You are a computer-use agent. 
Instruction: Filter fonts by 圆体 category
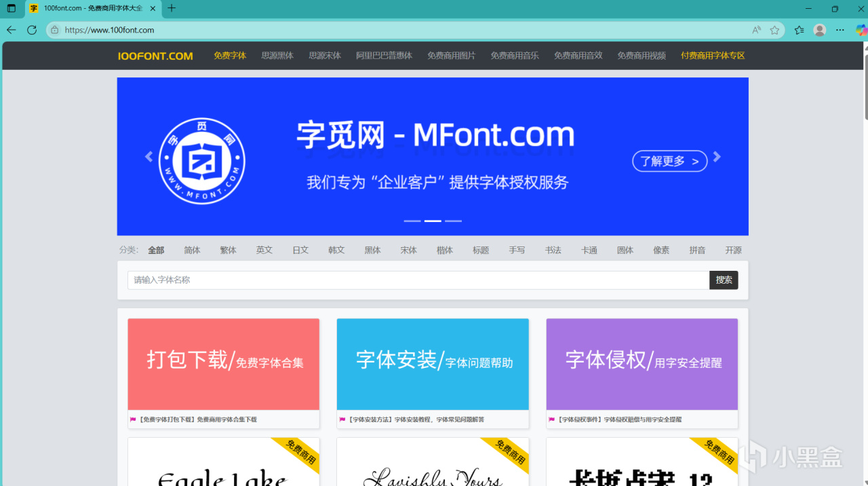[625, 250]
